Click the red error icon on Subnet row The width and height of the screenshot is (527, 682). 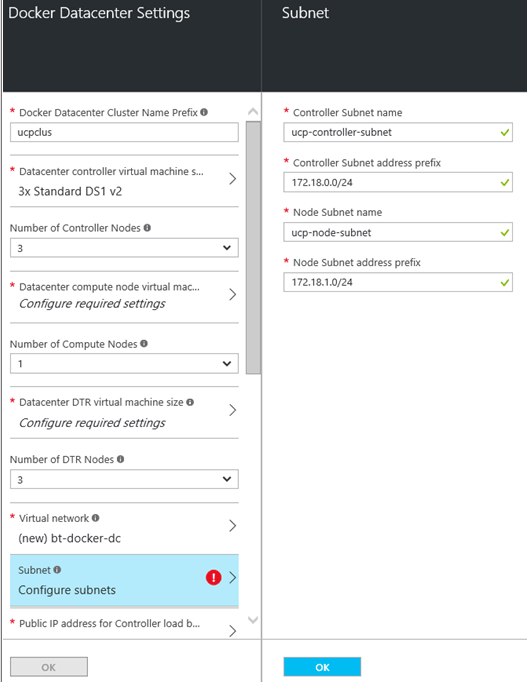[x=213, y=578]
